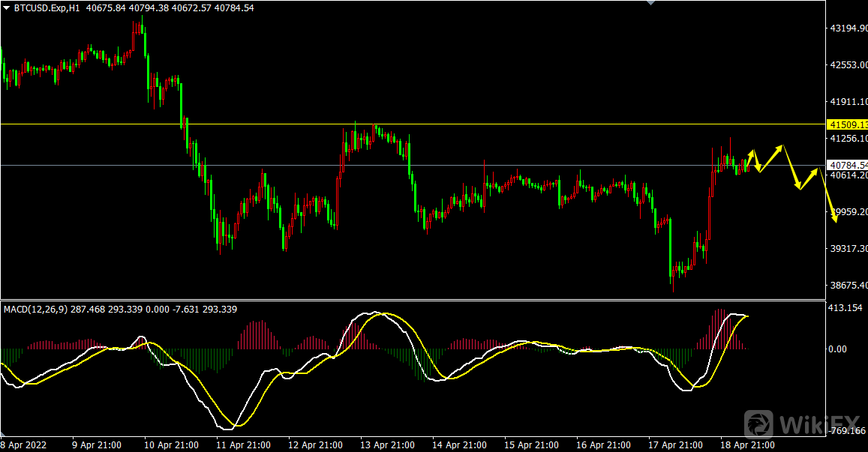Image resolution: width=868 pixels, height=452 pixels.
Task: Click the 38675.40 price axis label
Action: coord(848,286)
